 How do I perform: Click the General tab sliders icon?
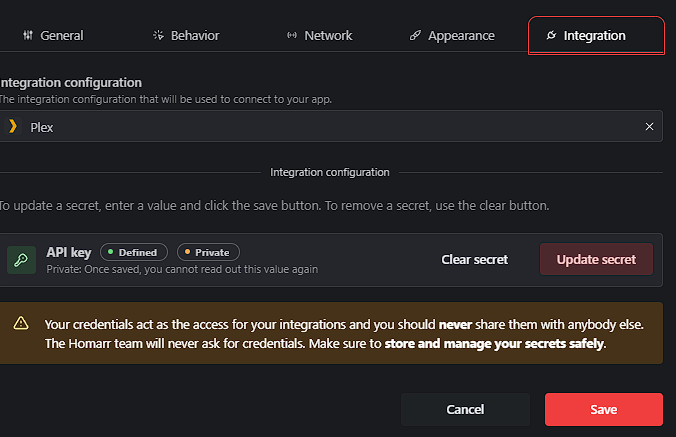pyautogui.click(x=27, y=36)
